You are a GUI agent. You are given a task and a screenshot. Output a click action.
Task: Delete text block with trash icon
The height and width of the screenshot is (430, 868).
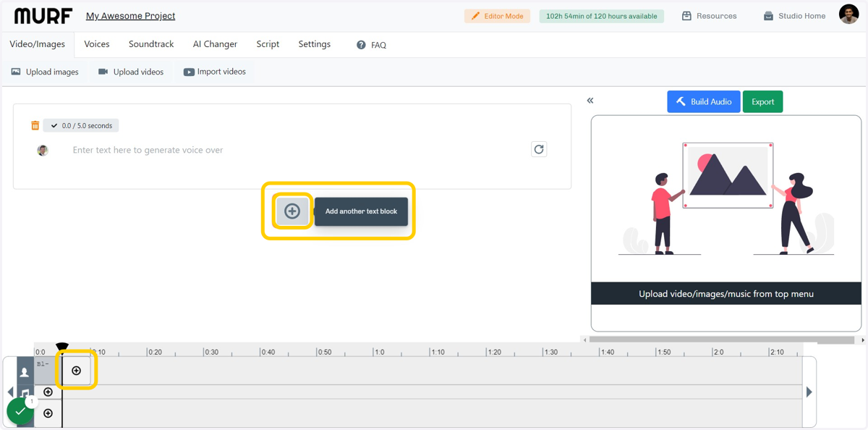[x=35, y=125]
